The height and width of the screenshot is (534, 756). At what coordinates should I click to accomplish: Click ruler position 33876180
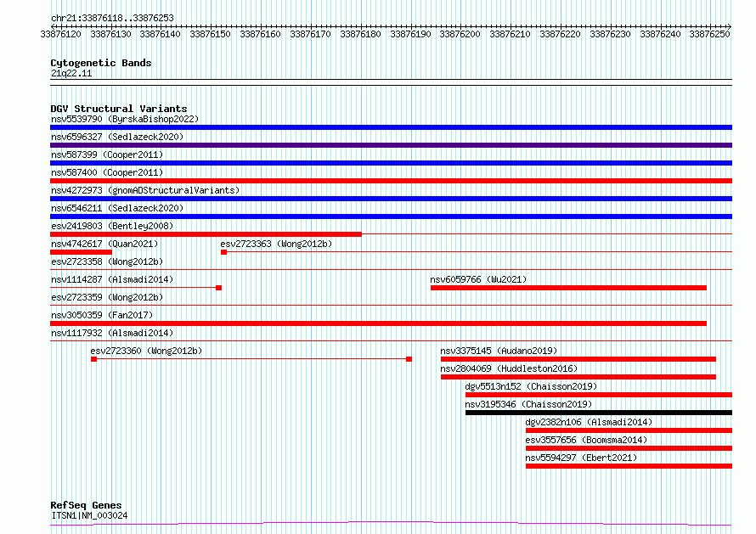pyautogui.click(x=360, y=34)
